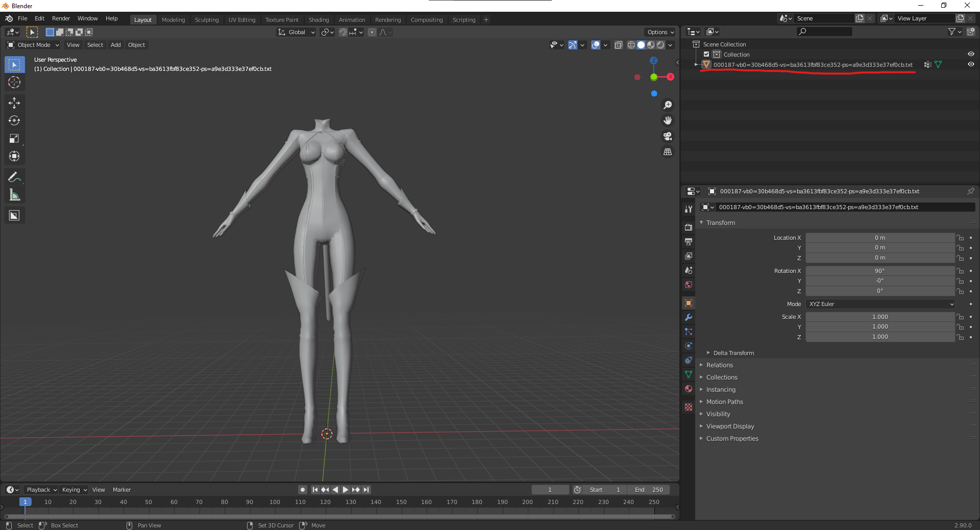Activate the Annotate pencil tool
This screenshot has width=980, height=530.
tap(14, 177)
